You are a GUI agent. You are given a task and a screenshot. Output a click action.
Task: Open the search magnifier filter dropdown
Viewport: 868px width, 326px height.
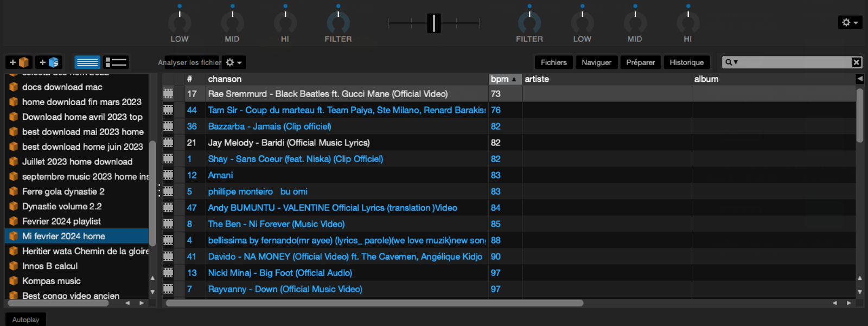click(x=731, y=62)
